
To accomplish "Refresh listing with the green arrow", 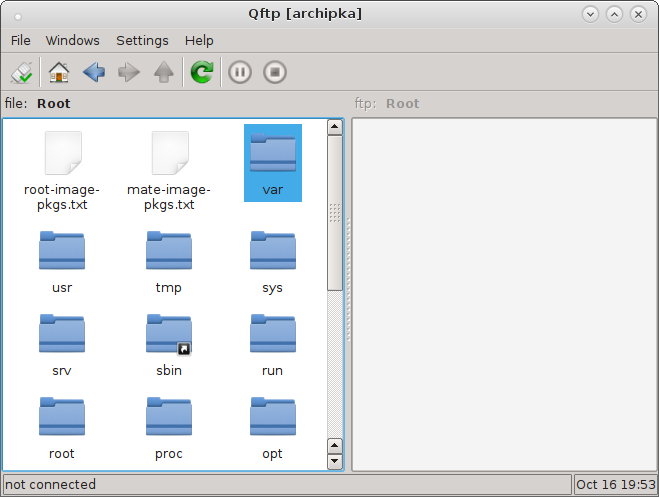I will coord(202,72).
